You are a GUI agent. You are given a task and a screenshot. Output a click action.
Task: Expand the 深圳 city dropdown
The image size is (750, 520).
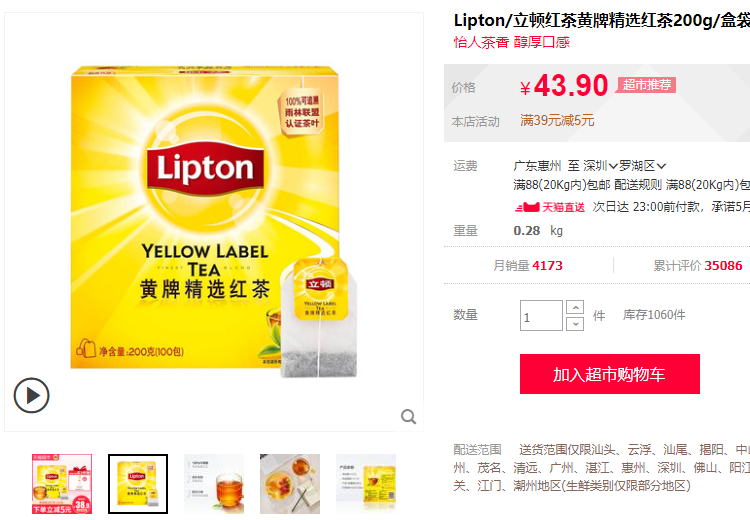pyautogui.click(x=600, y=166)
